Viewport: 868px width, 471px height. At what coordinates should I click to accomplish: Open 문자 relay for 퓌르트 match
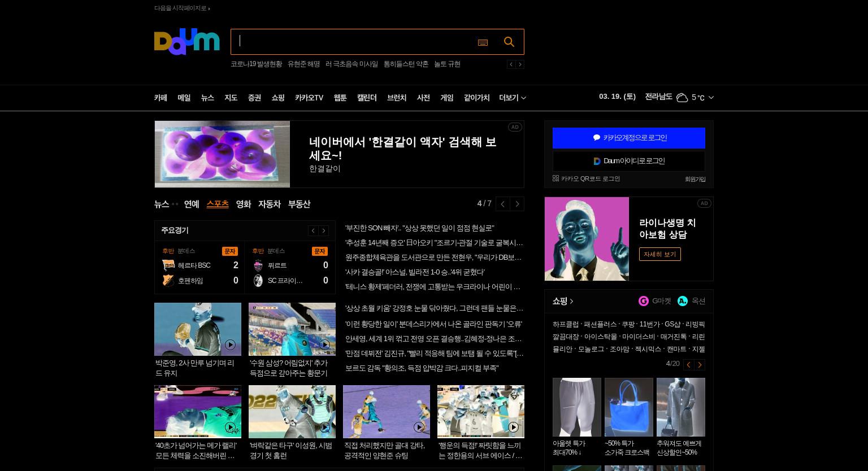click(319, 251)
